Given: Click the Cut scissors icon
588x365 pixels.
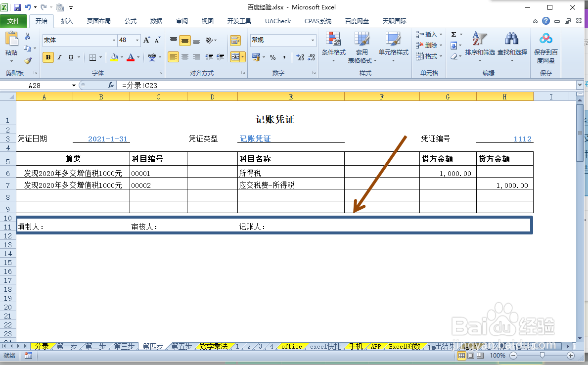Looking at the screenshot, I should 27,37.
